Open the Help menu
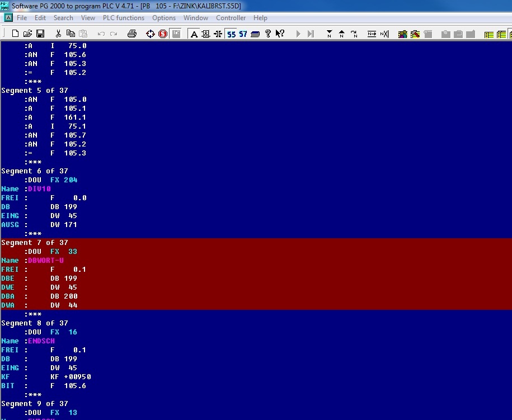The width and height of the screenshot is (512, 420). [x=260, y=18]
